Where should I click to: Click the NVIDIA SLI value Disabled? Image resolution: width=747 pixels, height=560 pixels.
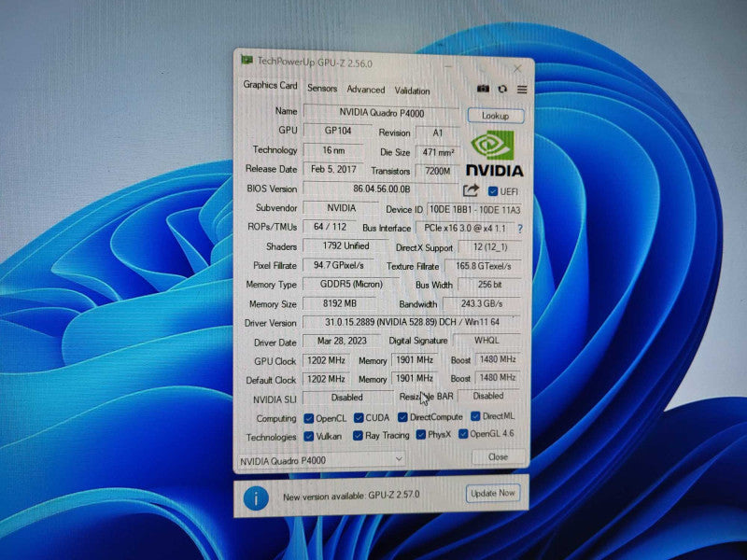(x=346, y=398)
